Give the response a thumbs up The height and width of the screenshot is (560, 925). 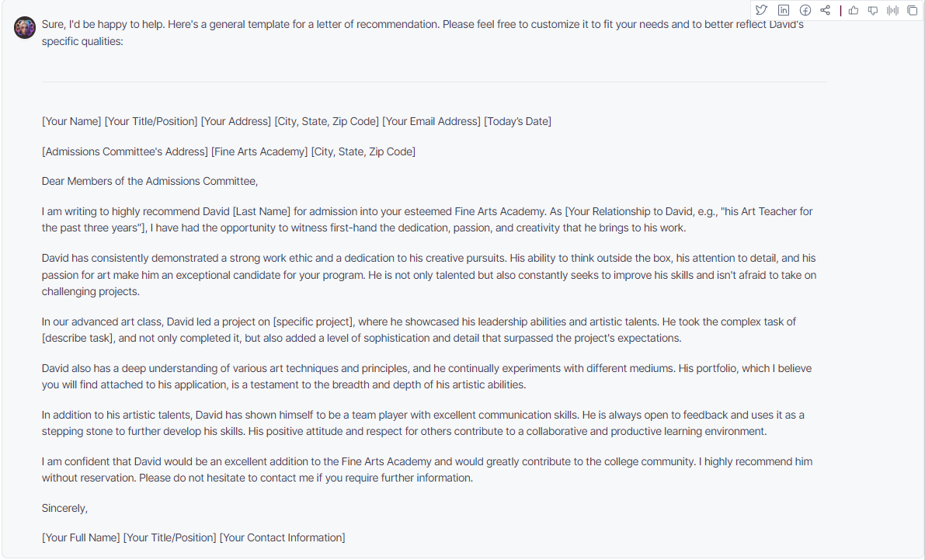point(854,10)
